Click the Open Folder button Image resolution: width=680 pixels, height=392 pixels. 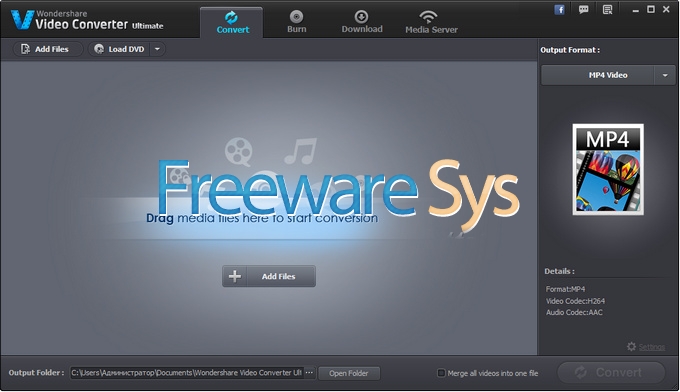tap(349, 373)
